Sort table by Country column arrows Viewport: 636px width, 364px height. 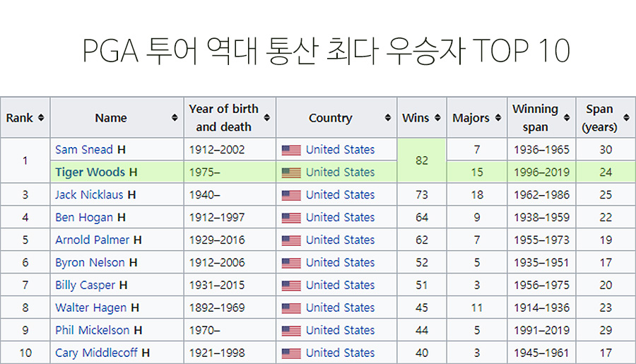388,117
